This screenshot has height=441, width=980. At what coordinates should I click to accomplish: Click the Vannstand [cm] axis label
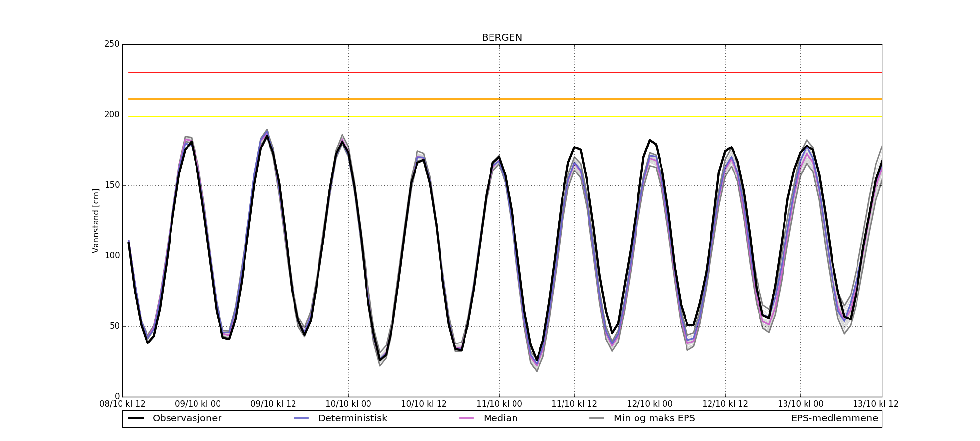(96, 220)
